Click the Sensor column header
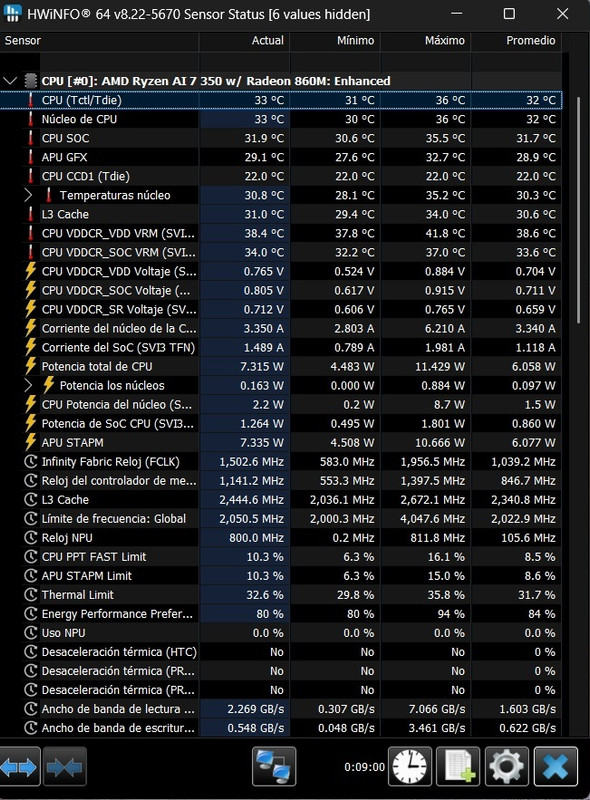590x800 pixels. (100, 41)
